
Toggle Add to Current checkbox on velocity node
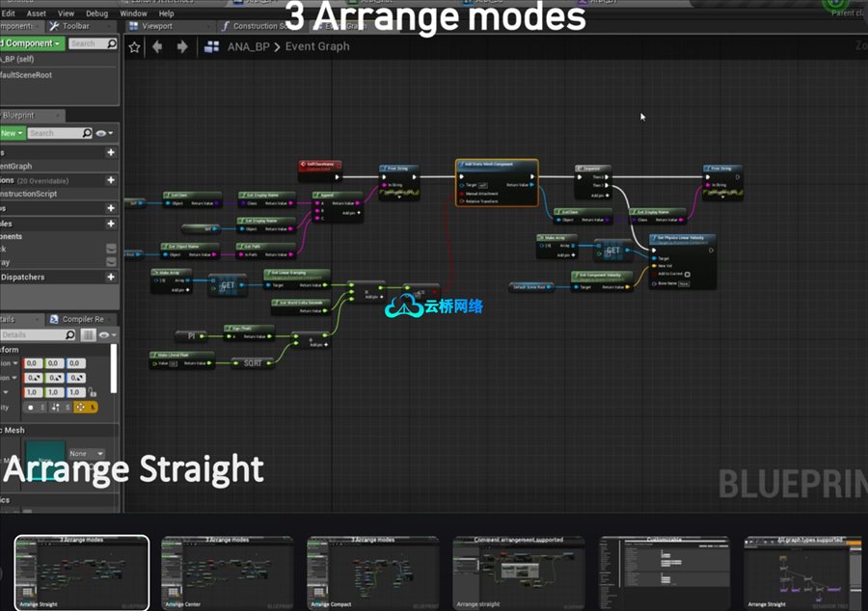click(687, 275)
